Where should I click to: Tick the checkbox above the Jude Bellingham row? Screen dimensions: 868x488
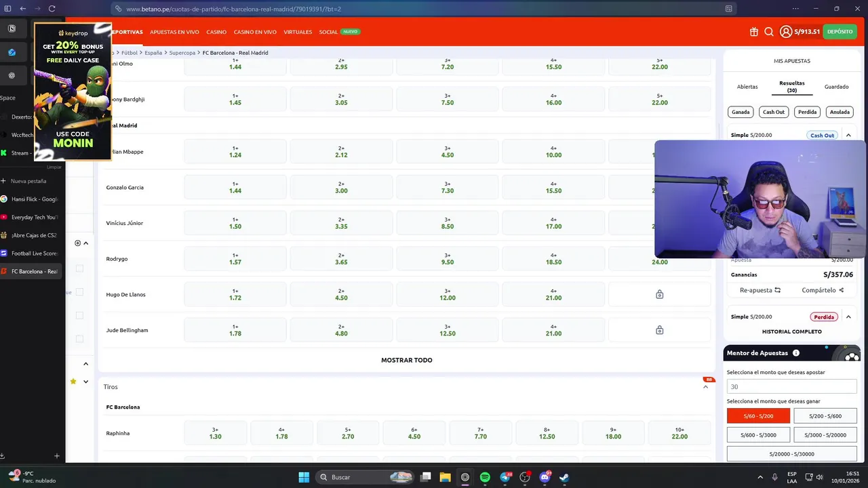[x=79, y=315]
